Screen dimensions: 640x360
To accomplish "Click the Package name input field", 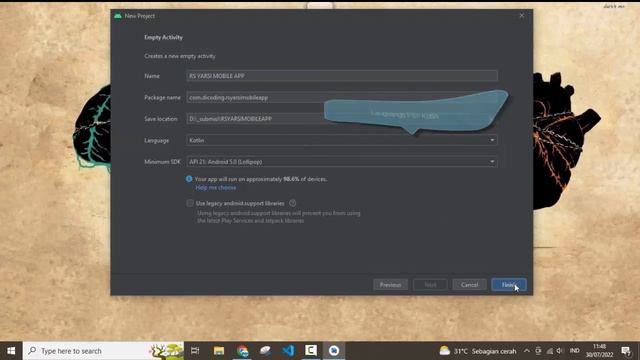I will tap(342, 98).
